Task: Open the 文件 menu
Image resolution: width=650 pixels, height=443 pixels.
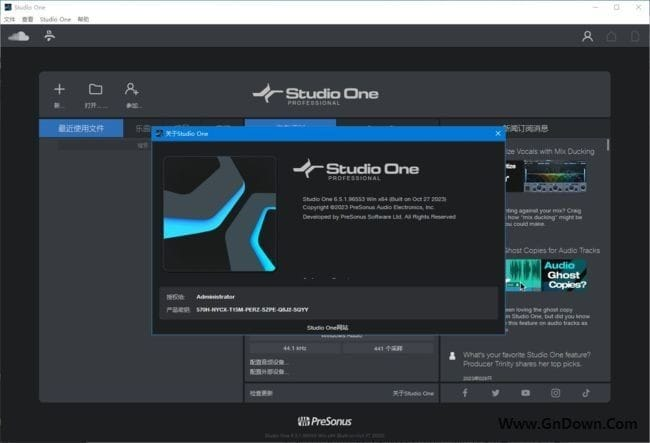Action: coord(10,19)
